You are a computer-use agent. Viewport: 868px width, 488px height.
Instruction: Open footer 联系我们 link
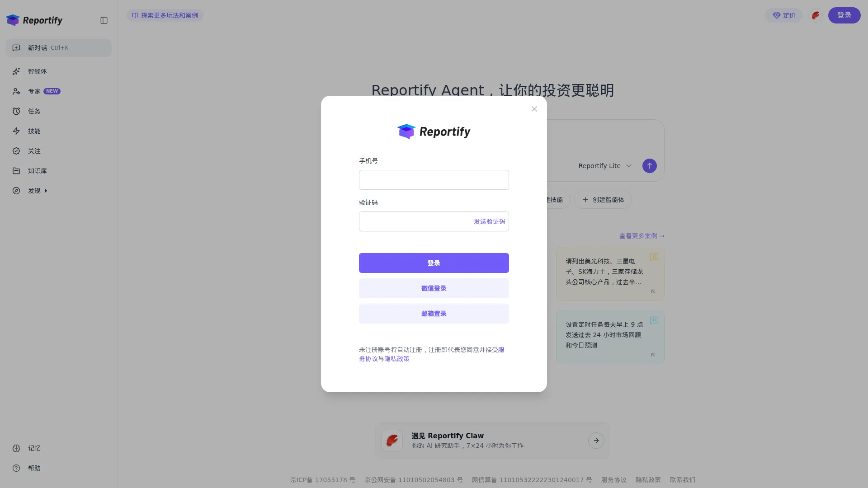tap(683, 480)
